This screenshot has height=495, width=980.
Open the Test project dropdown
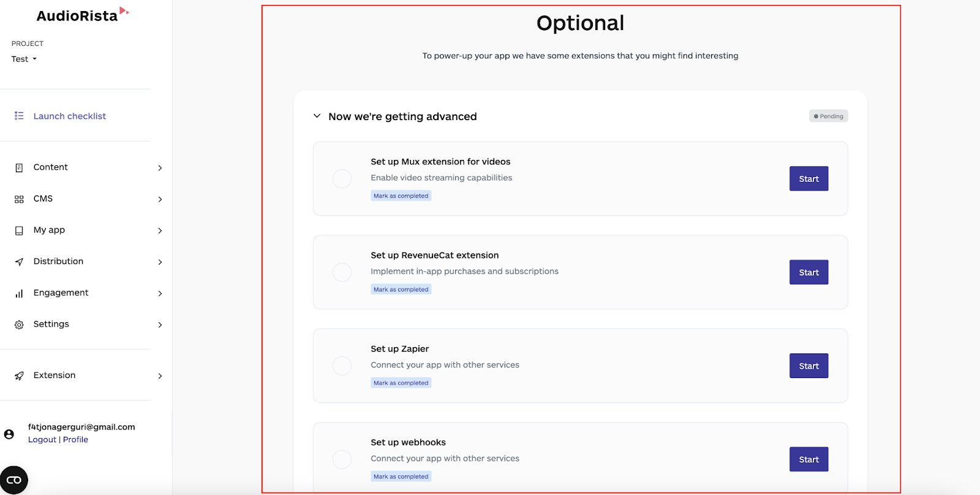(x=24, y=59)
